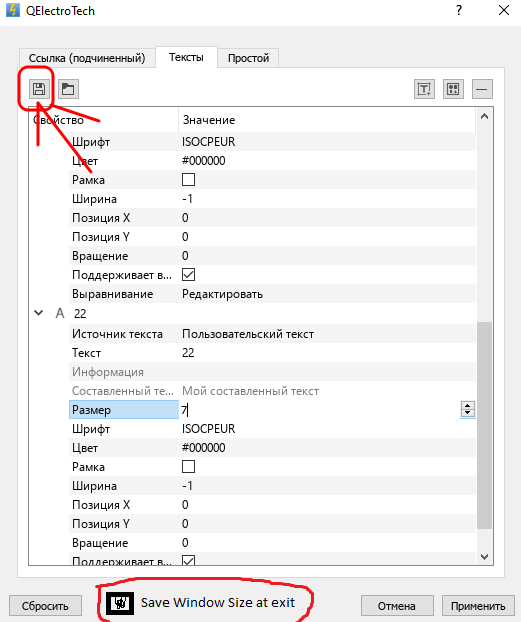Toggle the first Рамка checkbox
The image size is (521, 622).
pyautogui.click(x=188, y=180)
